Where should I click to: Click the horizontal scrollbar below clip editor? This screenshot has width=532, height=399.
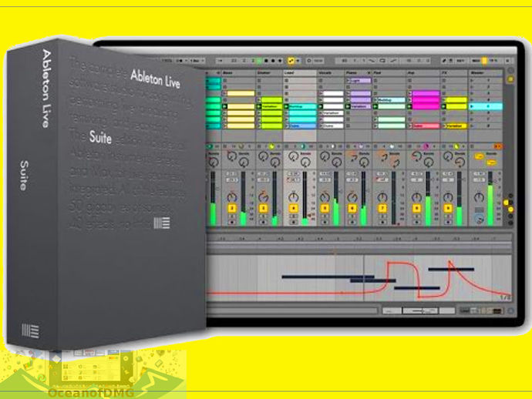[x=292, y=310]
